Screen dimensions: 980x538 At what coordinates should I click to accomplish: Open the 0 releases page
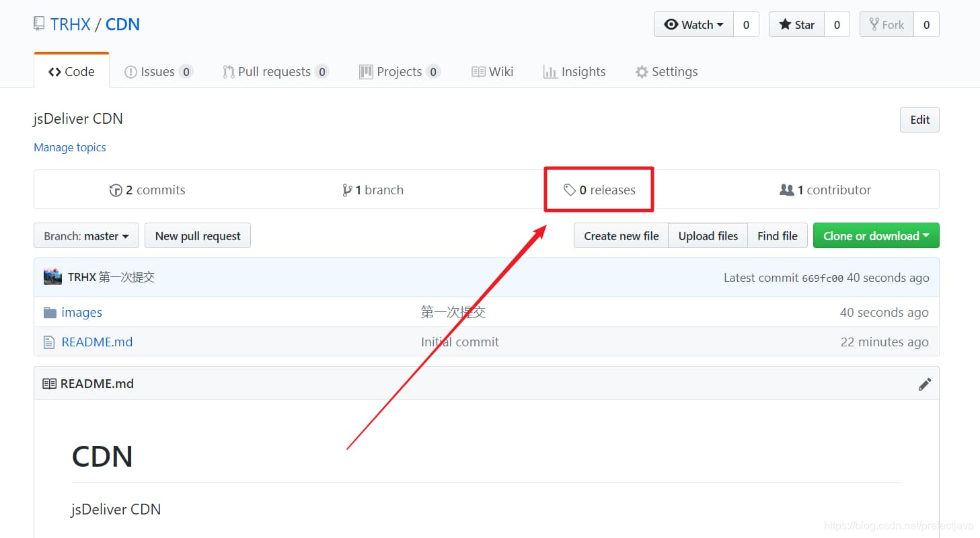[x=599, y=190]
